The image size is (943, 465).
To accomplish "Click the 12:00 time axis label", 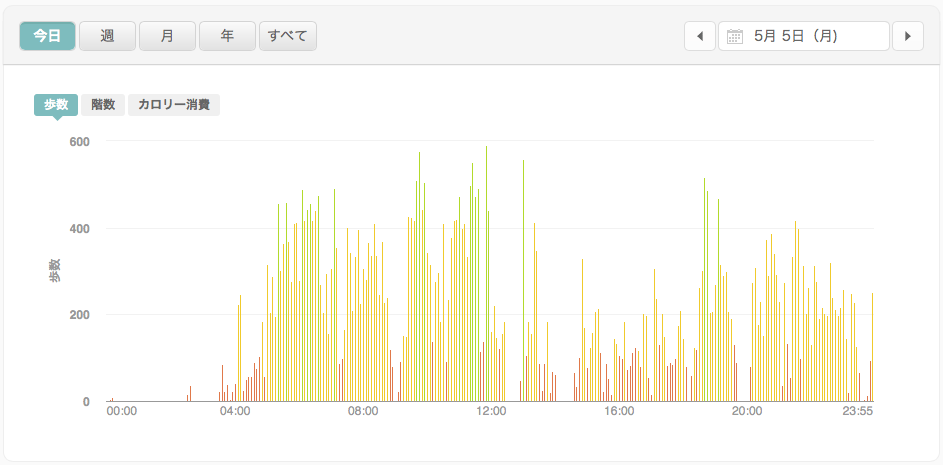I will tap(491, 411).
